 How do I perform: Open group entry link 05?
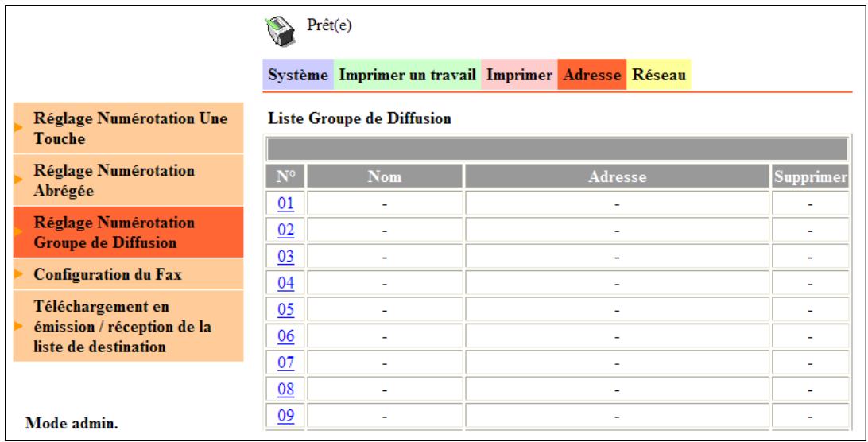point(285,309)
